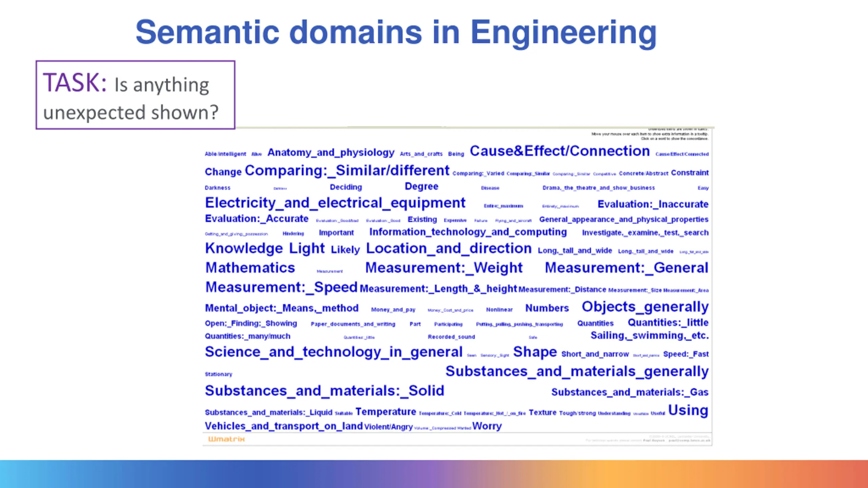Open the Knowledge tag

coord(244,248)
